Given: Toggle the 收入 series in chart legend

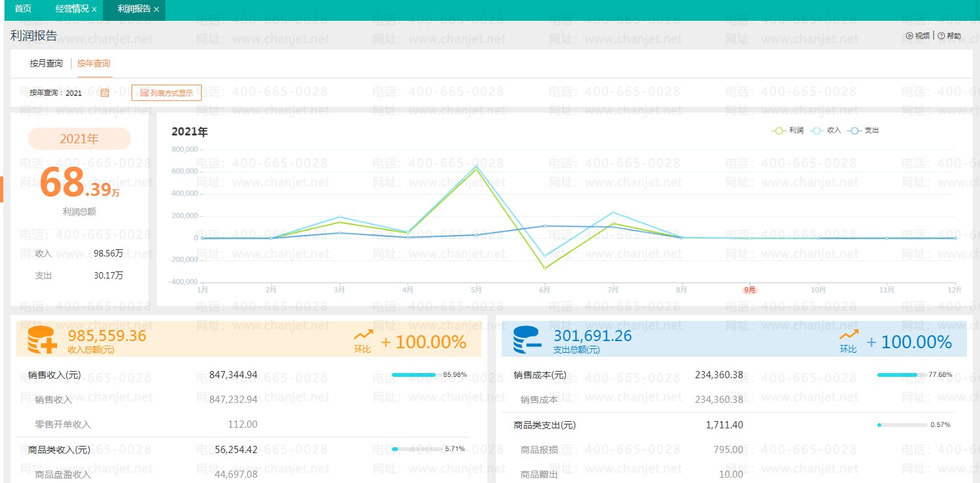Looking at the screenshot, I should pos(826,131).
